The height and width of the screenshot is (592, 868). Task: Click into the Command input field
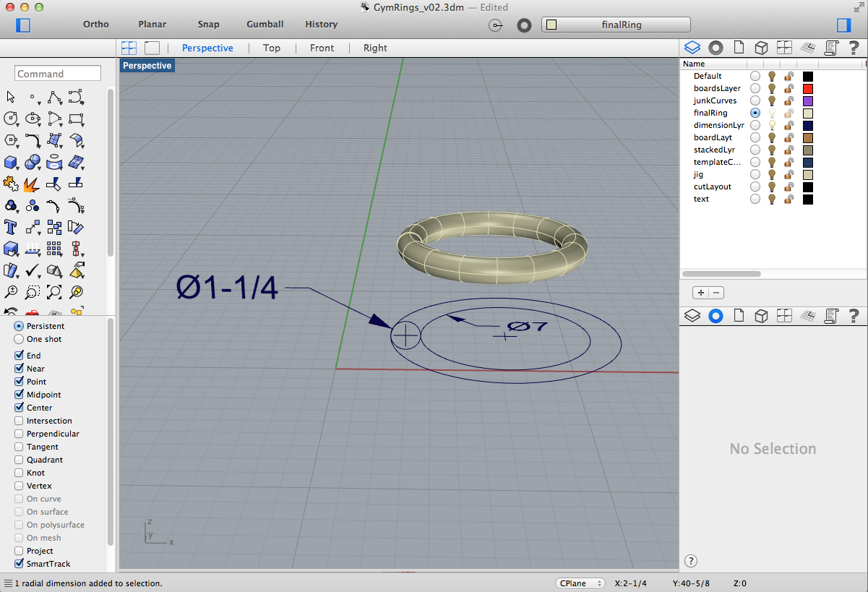pyautogui.click(x=58, y=74)
